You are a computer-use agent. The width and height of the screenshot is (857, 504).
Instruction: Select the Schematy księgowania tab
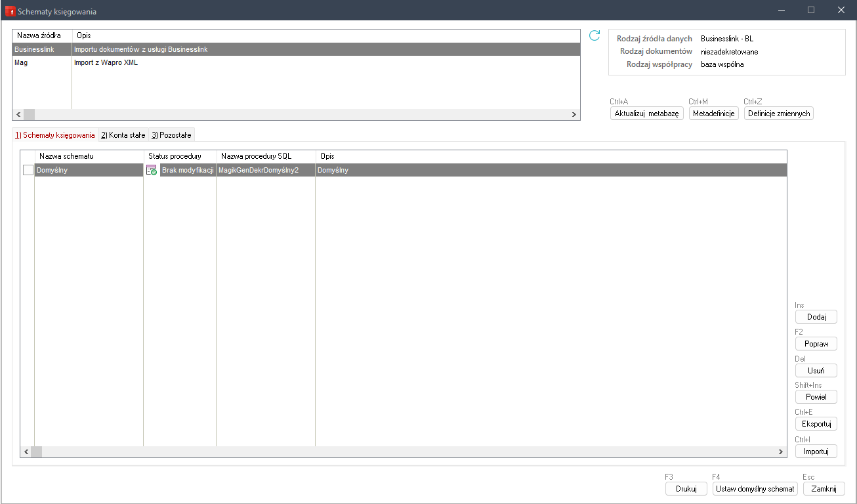(x=54, y=135)
